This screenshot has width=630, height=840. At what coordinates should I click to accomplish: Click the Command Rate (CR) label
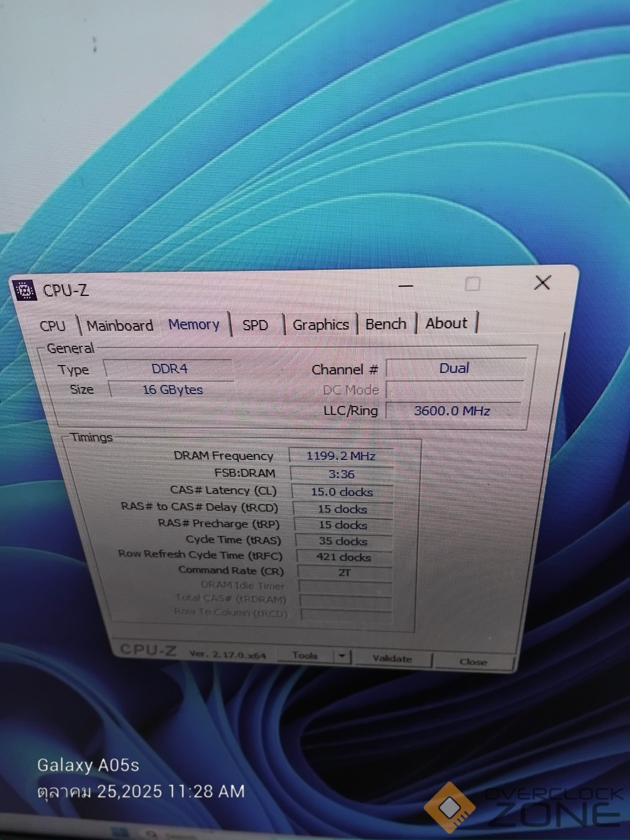coord(231,570)
